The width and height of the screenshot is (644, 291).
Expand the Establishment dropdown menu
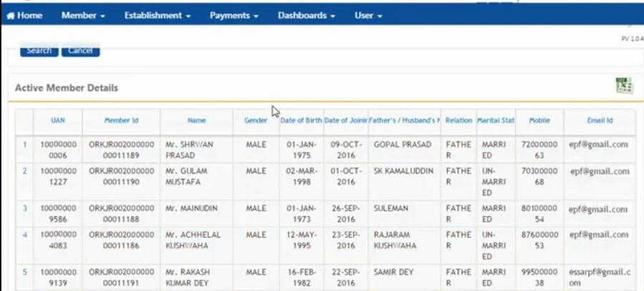tap(157, 15)
